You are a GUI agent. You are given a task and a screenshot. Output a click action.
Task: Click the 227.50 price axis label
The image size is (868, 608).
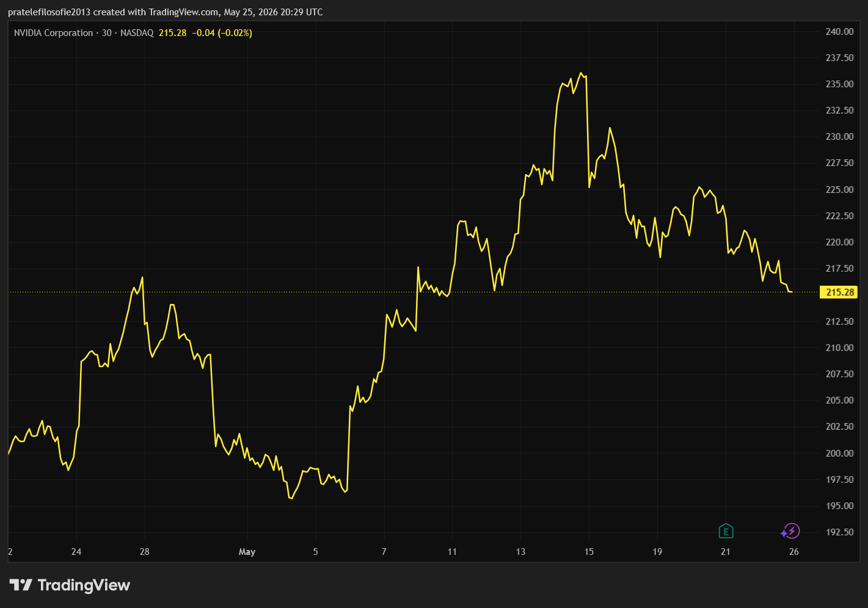pos(840,163)
